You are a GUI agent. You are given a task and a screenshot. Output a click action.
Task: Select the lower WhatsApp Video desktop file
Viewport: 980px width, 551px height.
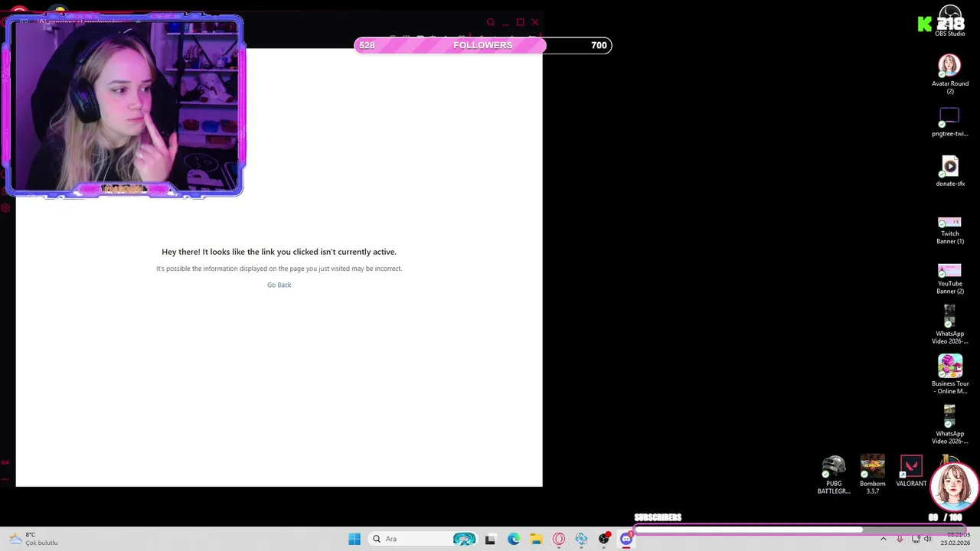(x=949, y=425)
